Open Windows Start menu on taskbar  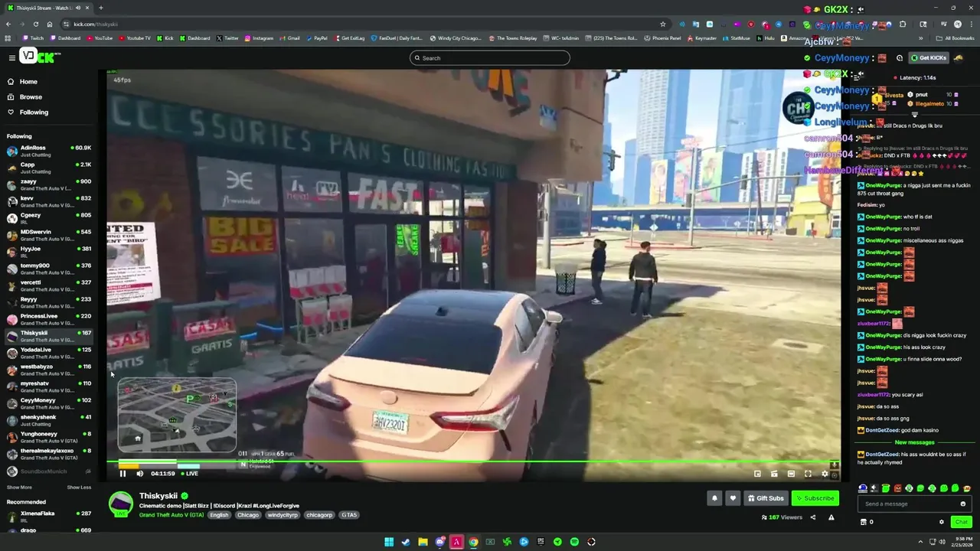click(389, 542)
